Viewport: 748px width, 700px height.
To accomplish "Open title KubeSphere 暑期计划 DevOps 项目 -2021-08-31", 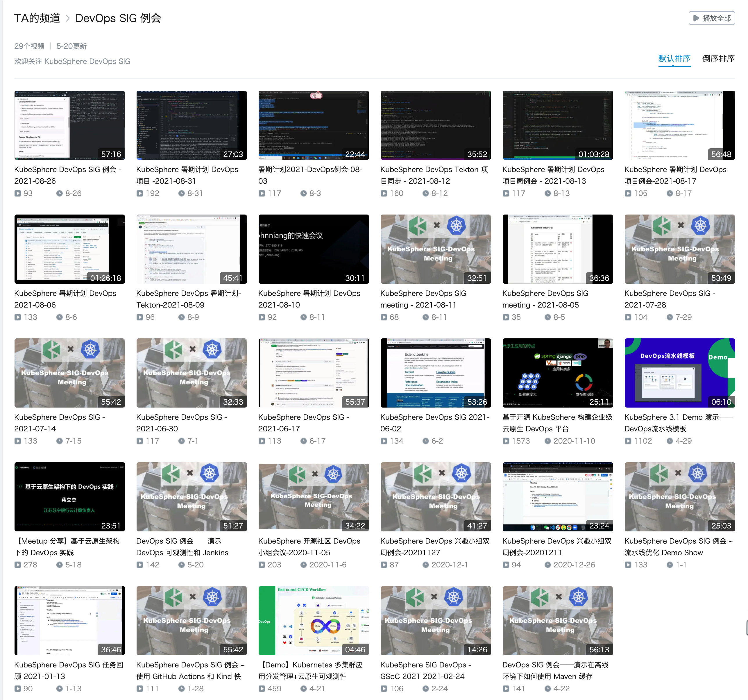I will pyautogui.click(x=187, y=175).
